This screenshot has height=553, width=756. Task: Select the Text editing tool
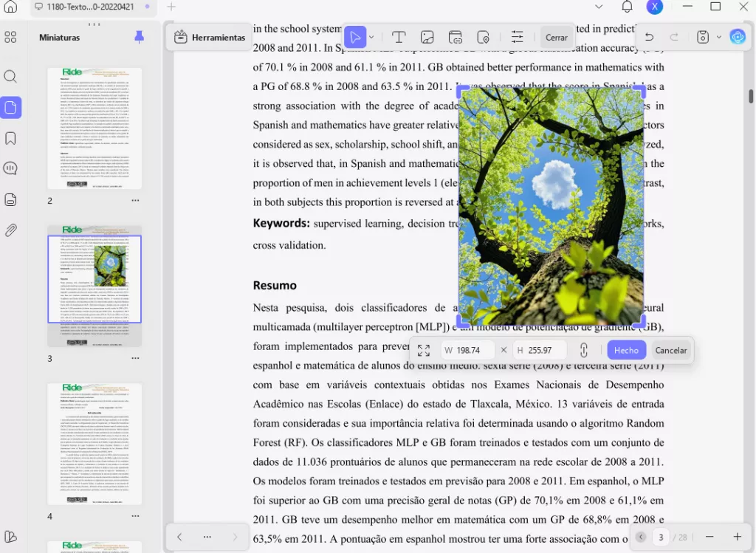tap(399, 37)
